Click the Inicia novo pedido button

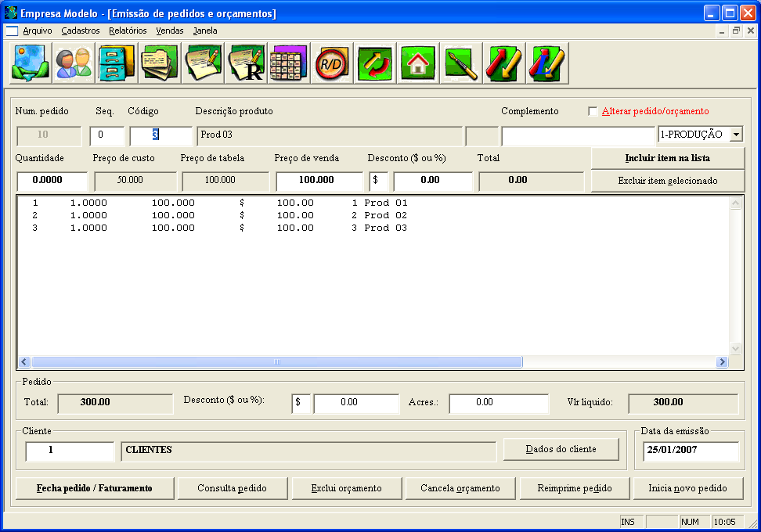(687, 488)
